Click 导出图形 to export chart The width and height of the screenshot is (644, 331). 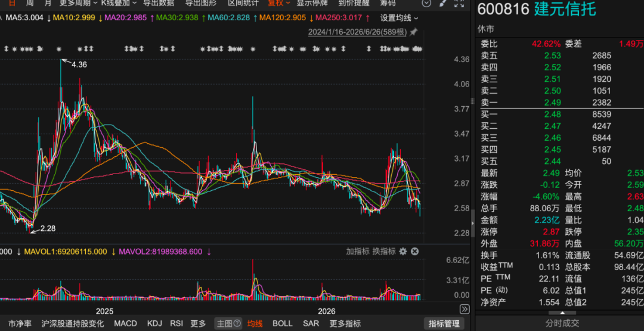point(201,4)
